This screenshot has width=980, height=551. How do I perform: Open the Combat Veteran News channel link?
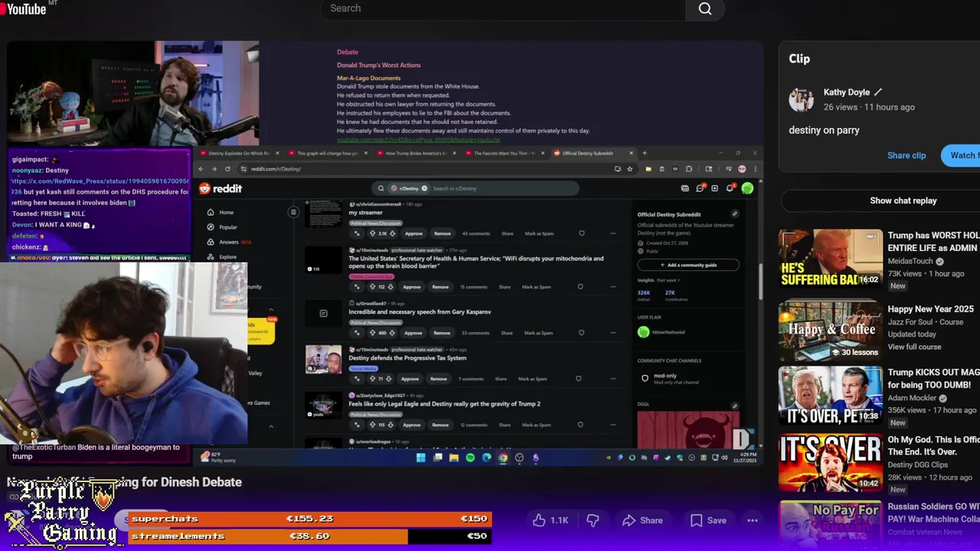(925, 532)
